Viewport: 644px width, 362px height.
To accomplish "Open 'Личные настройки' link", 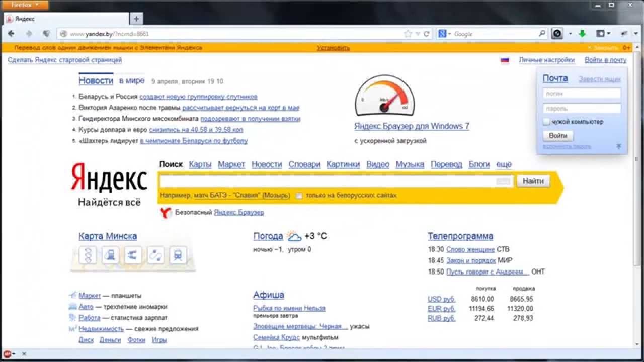I will (x=547, y=60).
